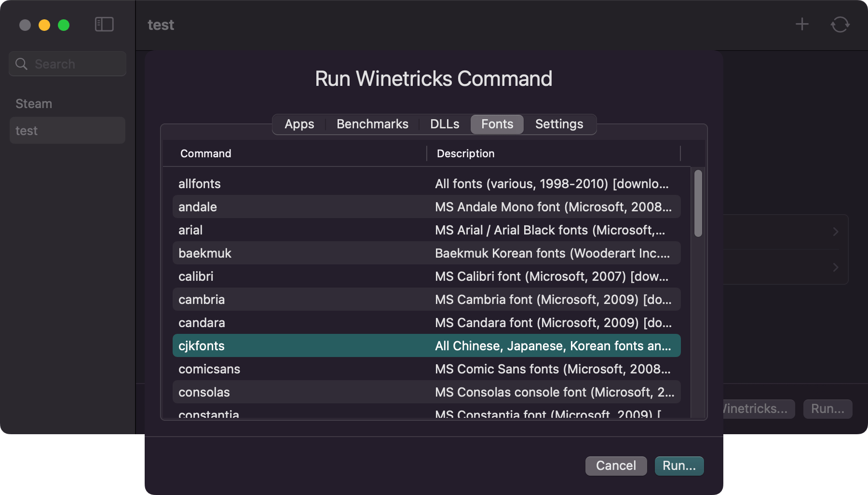Click the refresh arrows icon
The height and width of the screenshot is (495, 868).
(840, 24)
